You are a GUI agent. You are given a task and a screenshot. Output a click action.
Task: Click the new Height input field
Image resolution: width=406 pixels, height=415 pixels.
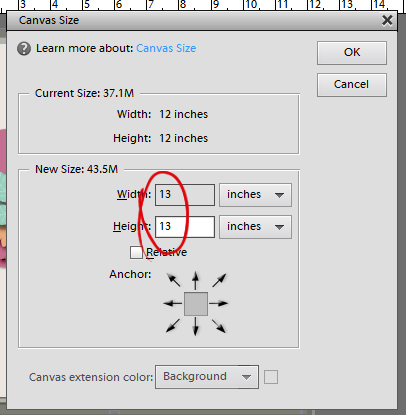[185, 227]
